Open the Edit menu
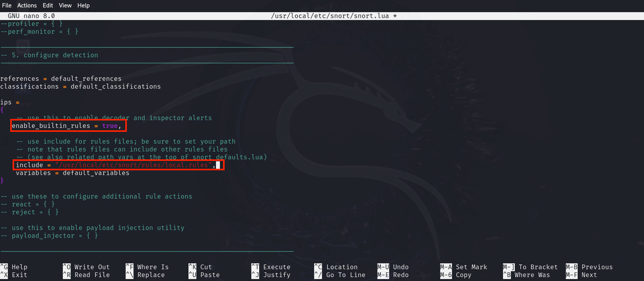644x281 pixels. [48, 5]
